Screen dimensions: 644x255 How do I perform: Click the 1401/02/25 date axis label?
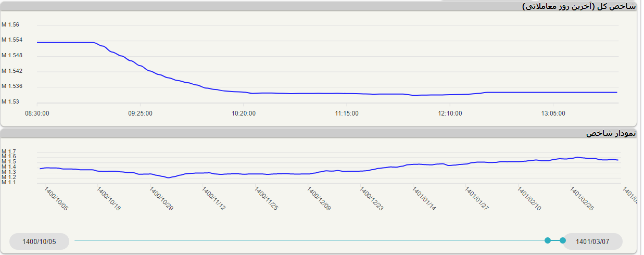pos(582,199)
